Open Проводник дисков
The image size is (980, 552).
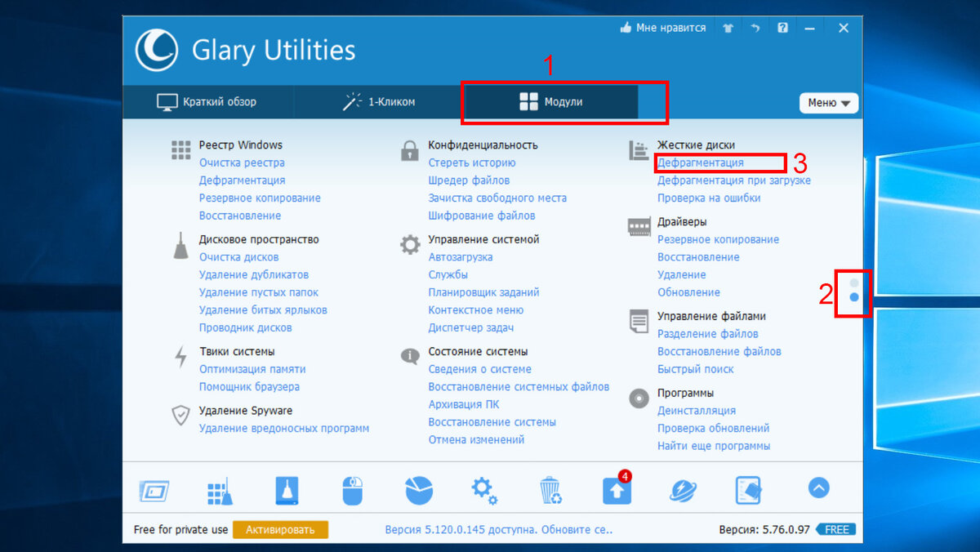pyautogui.click(x=245, y=327)
